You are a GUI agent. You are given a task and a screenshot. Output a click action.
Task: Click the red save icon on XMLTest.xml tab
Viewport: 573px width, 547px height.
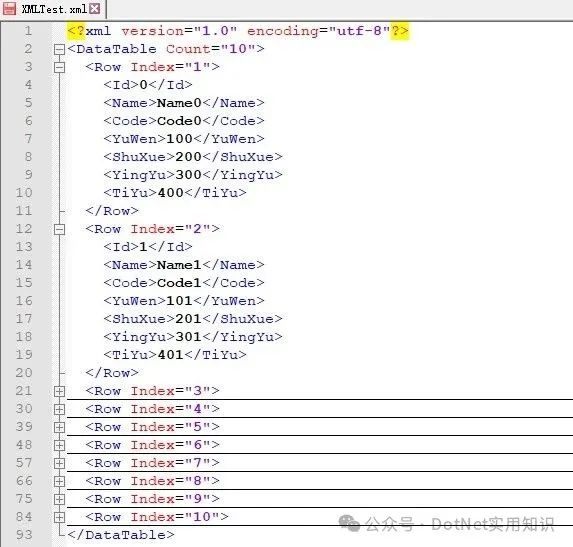point(9,8)
